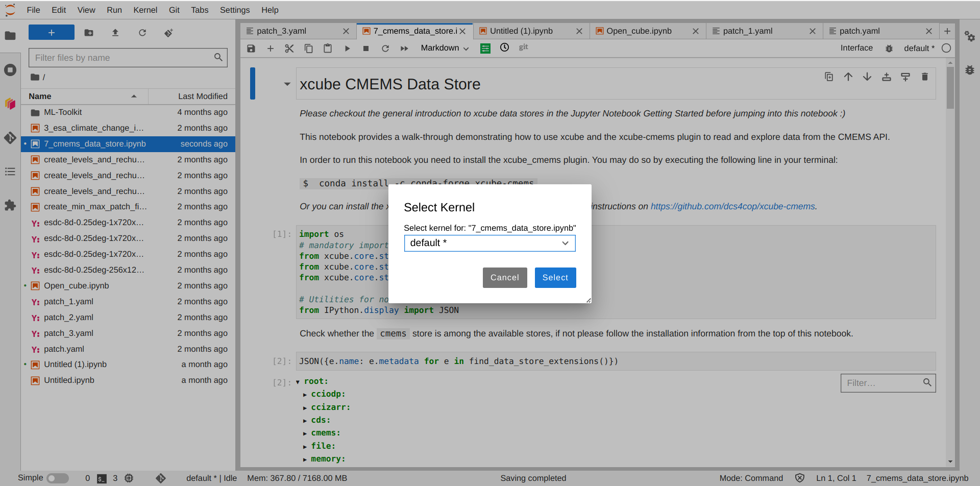Cut the selected cell with scissors

[289, 48]
